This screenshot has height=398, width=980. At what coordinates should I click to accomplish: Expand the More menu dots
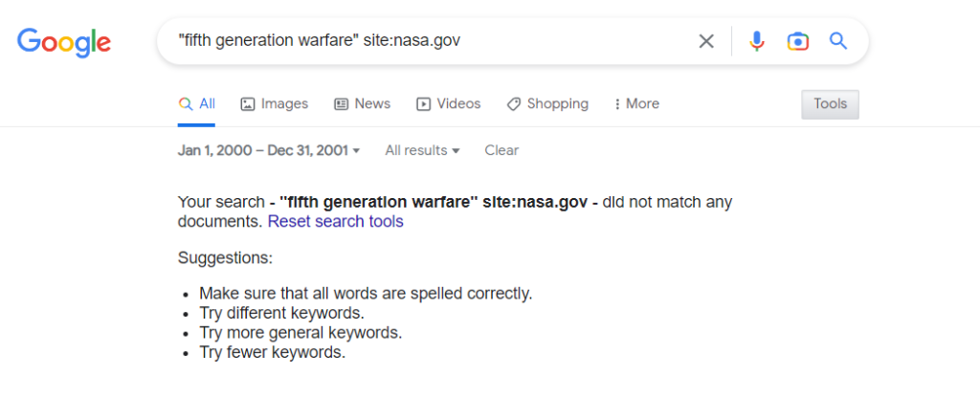pos(617,103)
